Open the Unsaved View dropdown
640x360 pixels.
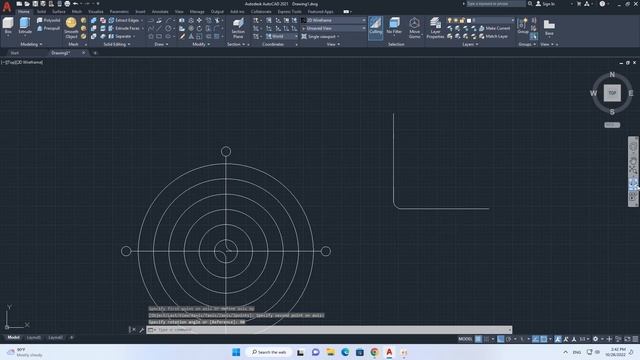334,28
